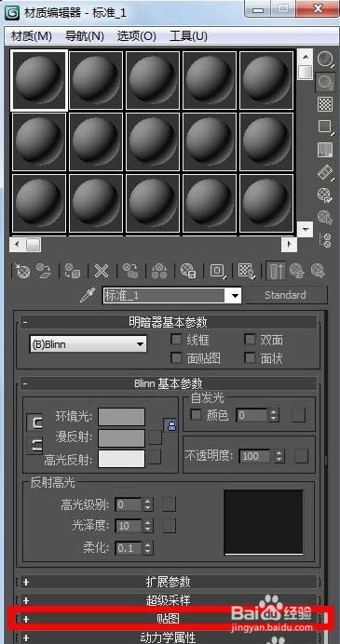340x644 pixels.
Task: Click the eyedropper pick material icon
Action: 88,295
